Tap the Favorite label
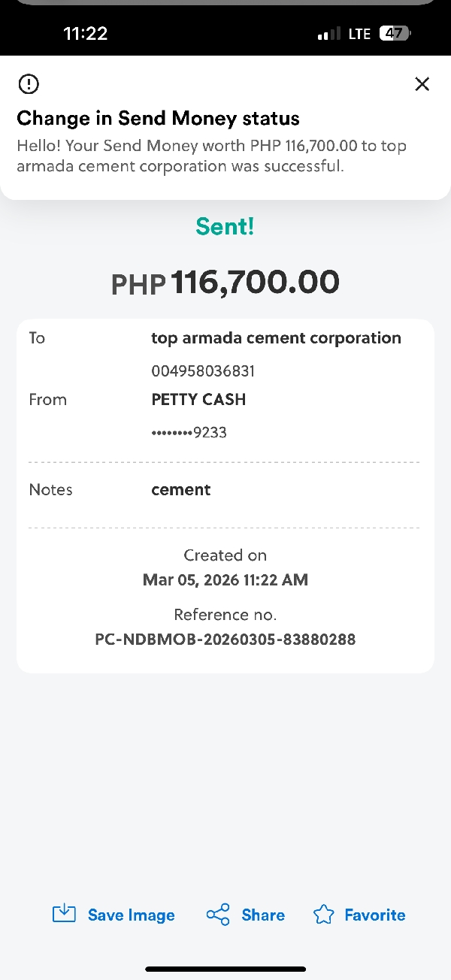 point(374,915)
